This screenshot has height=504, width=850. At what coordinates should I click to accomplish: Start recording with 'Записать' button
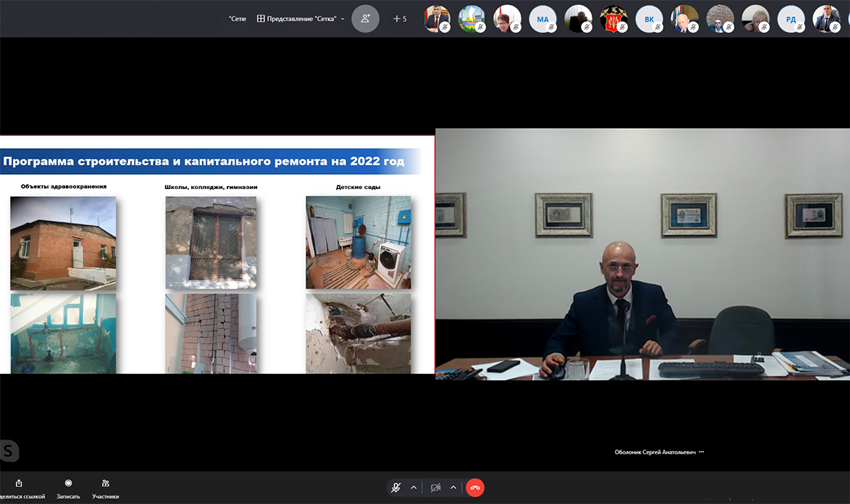(68, 483)
